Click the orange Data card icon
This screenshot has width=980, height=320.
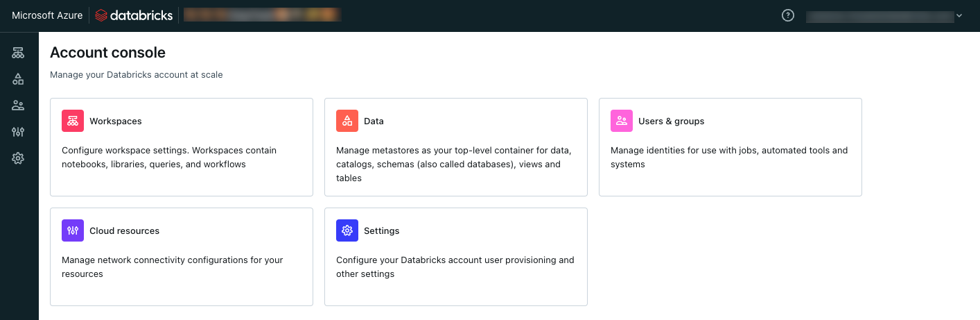pos(347,121)
